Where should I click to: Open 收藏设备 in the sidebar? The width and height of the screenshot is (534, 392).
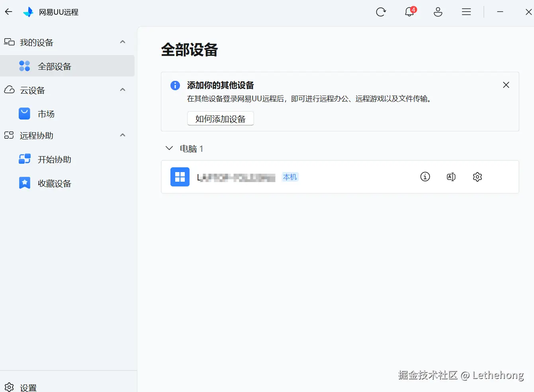tap(67, 183)
